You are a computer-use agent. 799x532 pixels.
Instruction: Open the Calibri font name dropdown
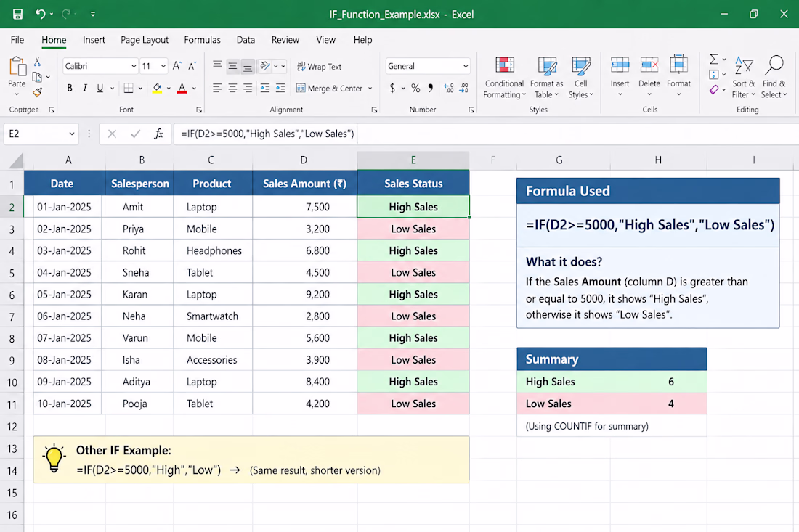(134, 66)
